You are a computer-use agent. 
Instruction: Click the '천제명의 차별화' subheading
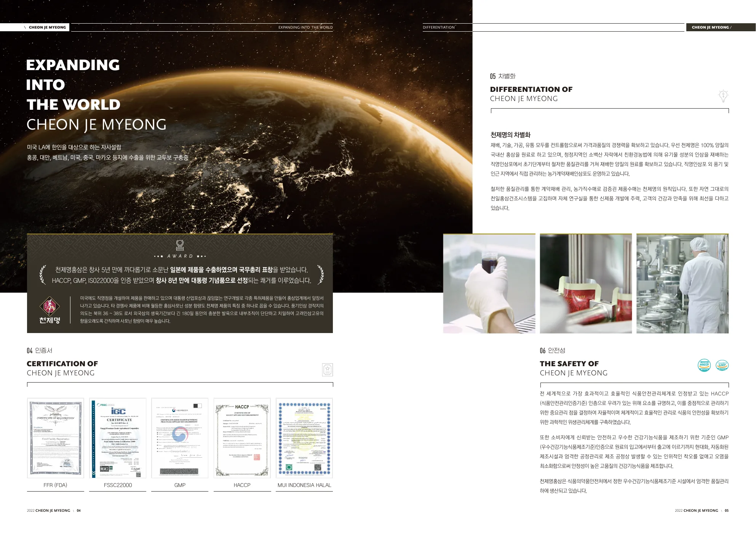(510, 135)
